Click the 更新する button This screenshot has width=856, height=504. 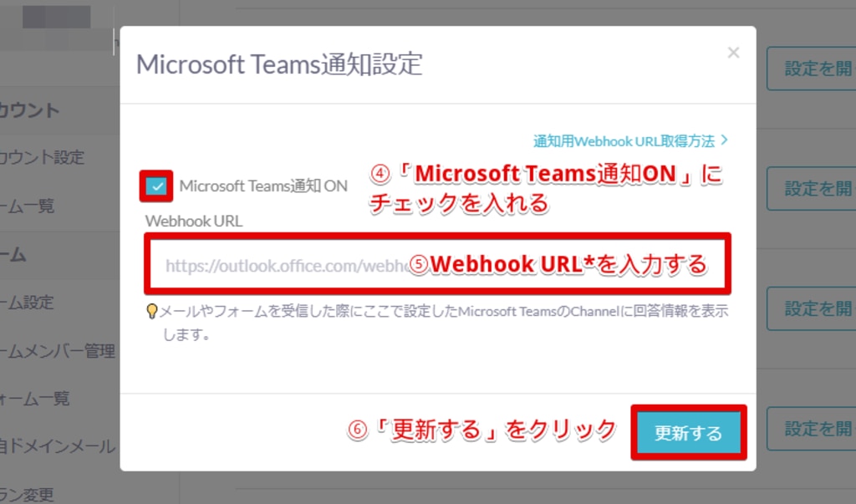[x=689, y=432]
